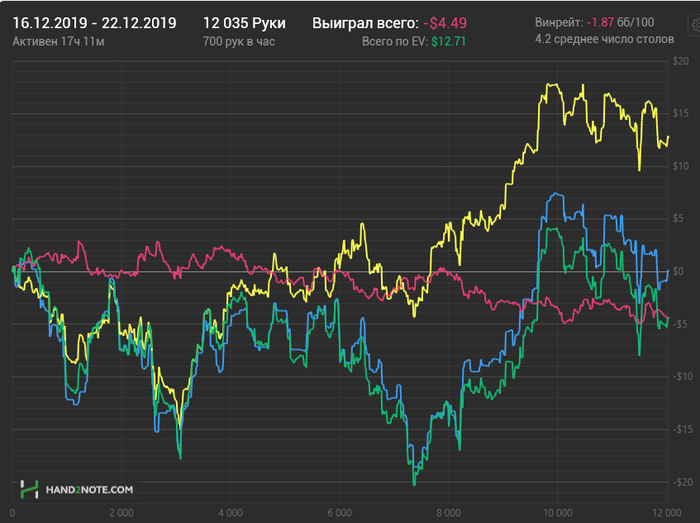Click '4.2 среднее число столов' text
The height and width of the screenshot is (523, 700).
coord(604,39)
